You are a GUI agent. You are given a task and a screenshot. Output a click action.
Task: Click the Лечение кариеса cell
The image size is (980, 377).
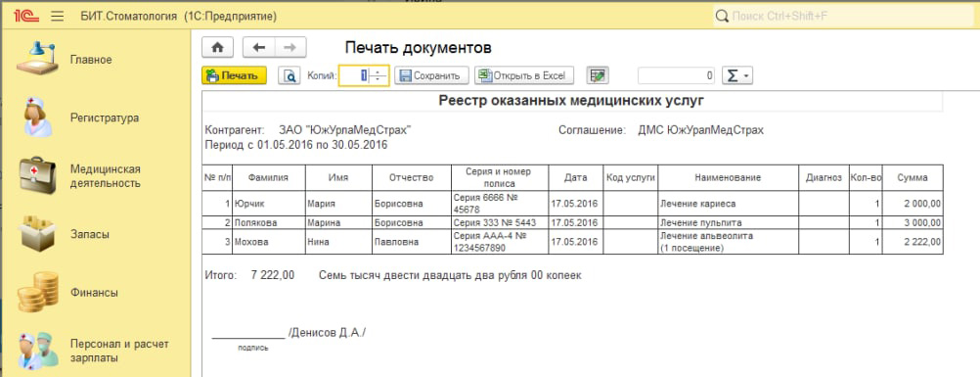click(728, 204)
